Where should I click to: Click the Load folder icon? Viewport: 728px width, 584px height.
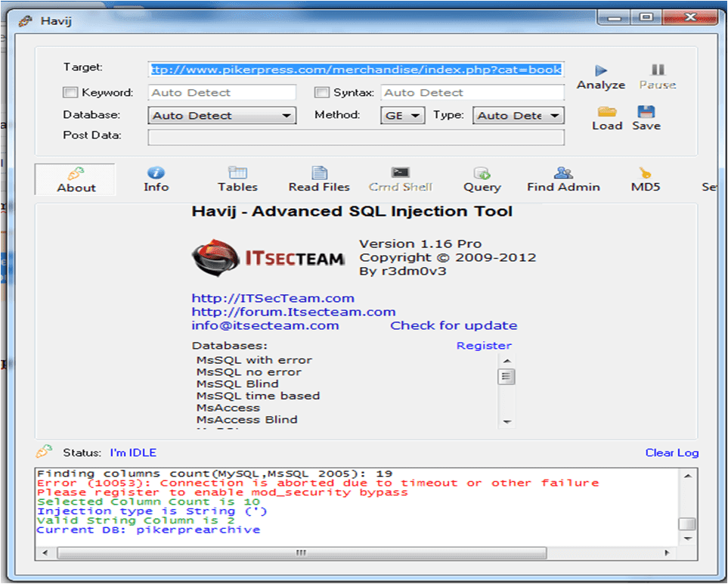point(607,111)
